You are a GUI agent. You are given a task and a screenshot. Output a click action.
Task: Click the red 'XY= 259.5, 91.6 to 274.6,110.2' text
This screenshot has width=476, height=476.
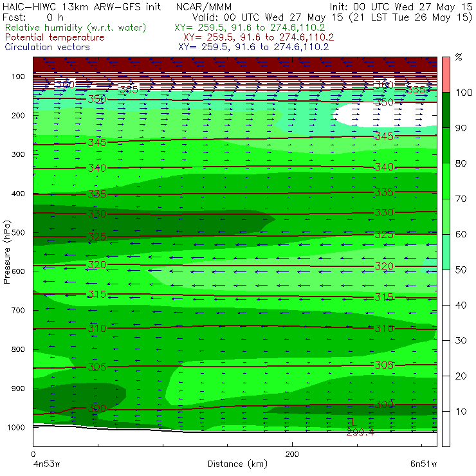point(259,37)
